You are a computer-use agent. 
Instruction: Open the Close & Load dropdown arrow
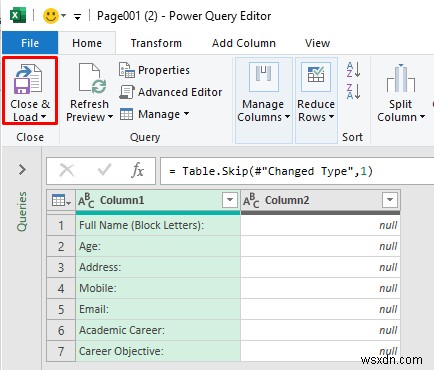(x=44, y=117)
